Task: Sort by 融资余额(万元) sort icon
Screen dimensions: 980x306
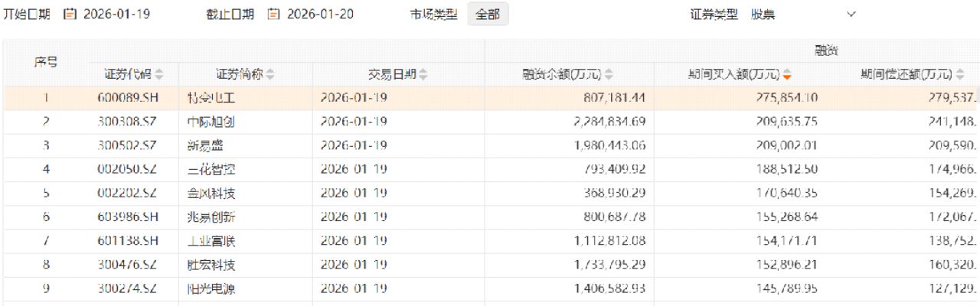Action: click(609, 75)
